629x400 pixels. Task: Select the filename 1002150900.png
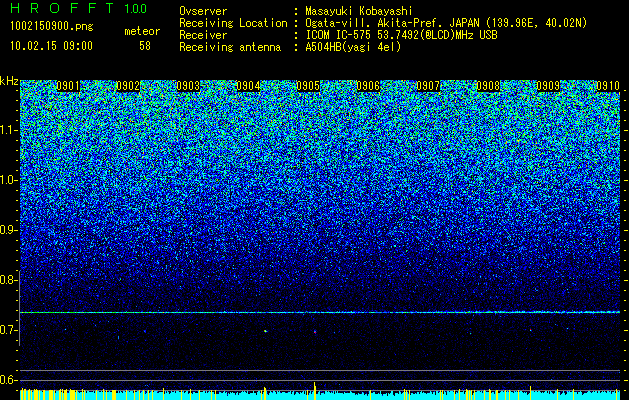point(52,27)
